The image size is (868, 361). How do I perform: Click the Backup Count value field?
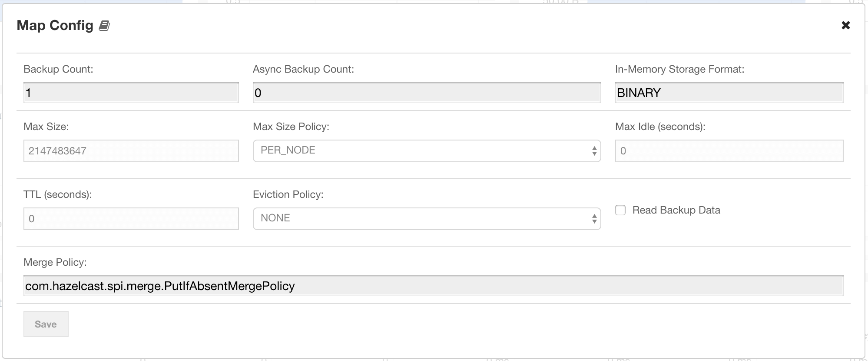click(131, 93)
